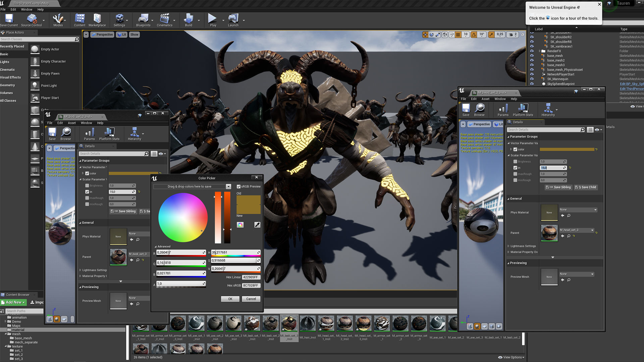Screen dimensions: 644x362
Task: Click Launch toolbar icon
Action: [x=233, y=20]
